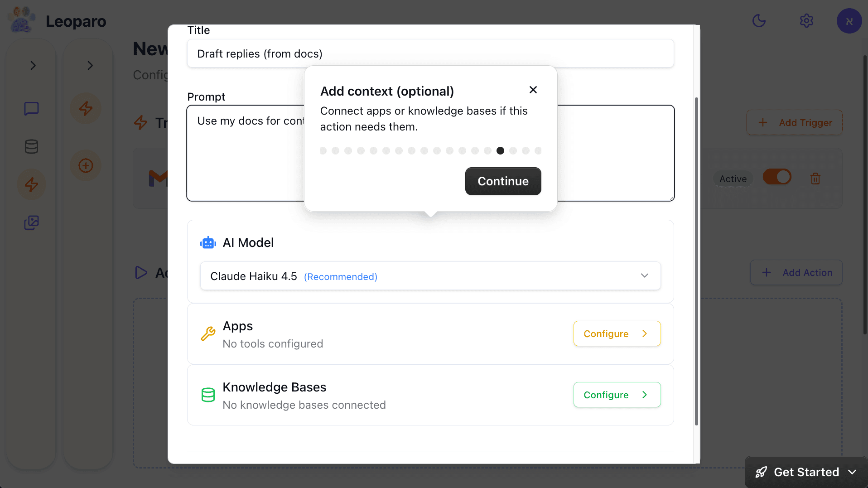Expand the second sidebar panel chevron
The width and height of the screenshot is (868, 488).
coord(90,66)
